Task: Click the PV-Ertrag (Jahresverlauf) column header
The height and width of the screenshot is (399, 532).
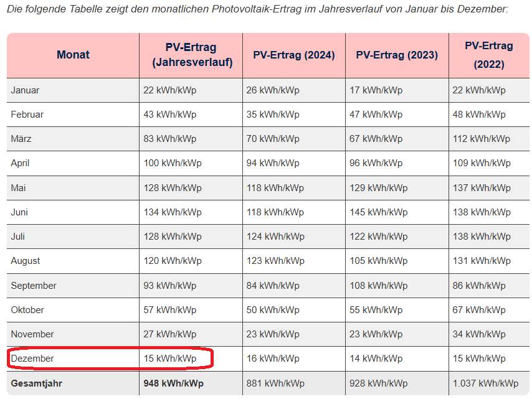Action: [192, 55]
